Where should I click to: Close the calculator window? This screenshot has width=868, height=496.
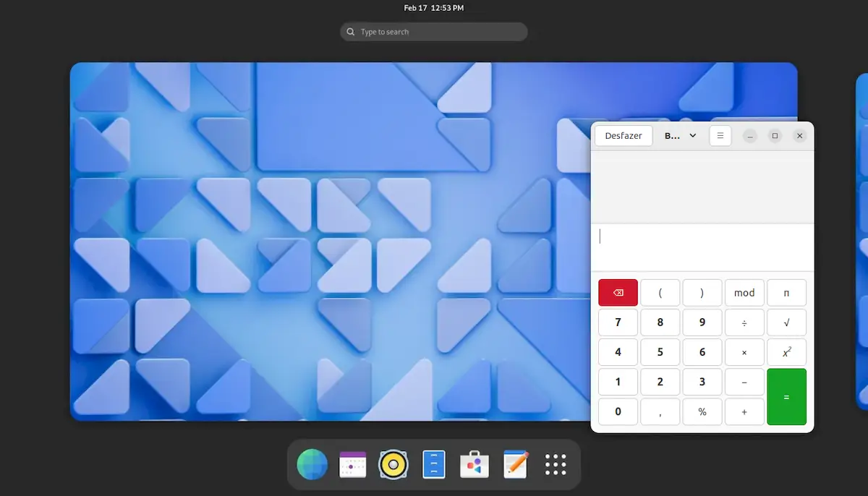(799, 136)
